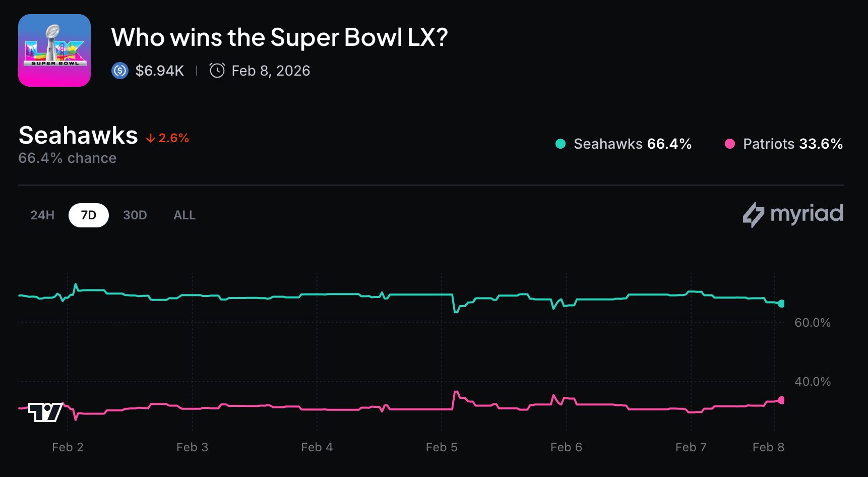Click the Feb 8, 2026 date text
The height and width of the screenshot is (477, 868).
coord(271,71)
